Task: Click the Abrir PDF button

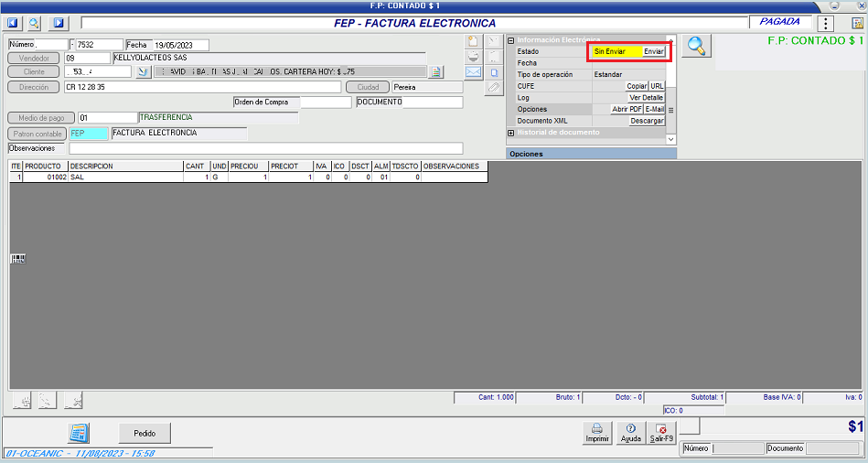Action: (x=626, y=109)
